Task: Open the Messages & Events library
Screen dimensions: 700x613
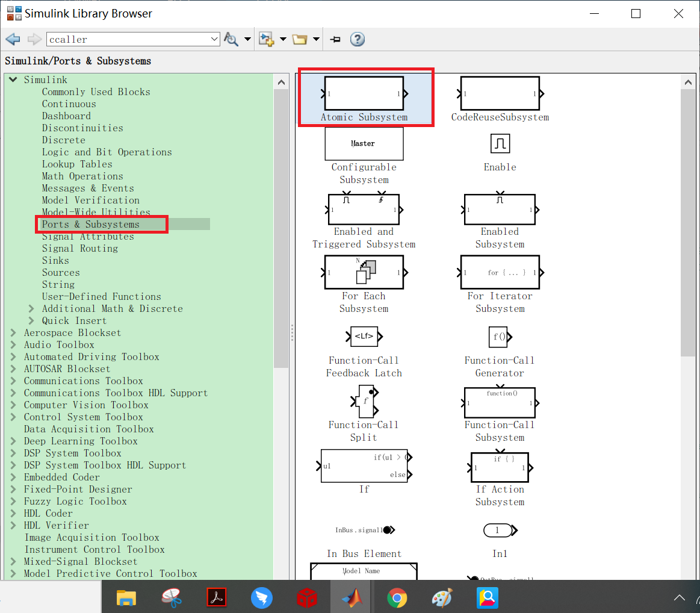Action: click(x=88, y=188)
